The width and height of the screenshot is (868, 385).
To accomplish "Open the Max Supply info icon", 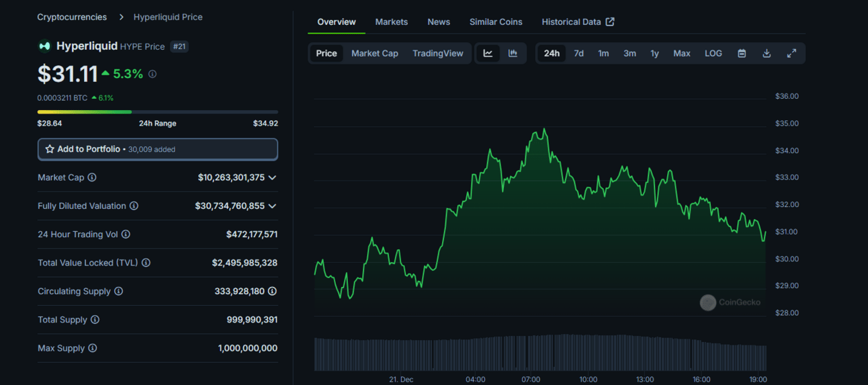I will point(93,348).
